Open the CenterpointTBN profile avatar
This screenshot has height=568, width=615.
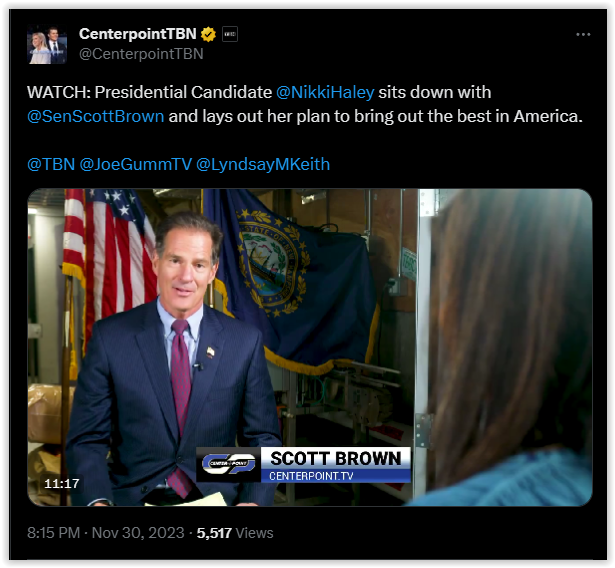point(47,44)
